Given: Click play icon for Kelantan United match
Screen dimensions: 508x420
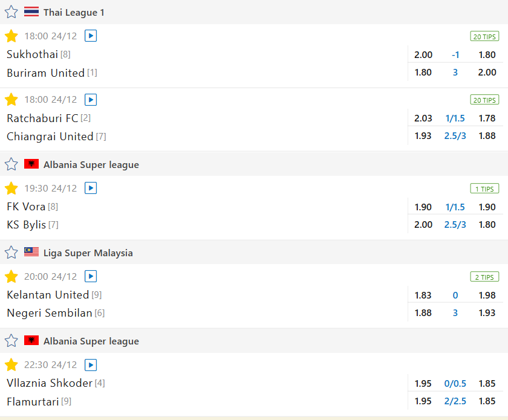Looking at the screenshot, I should 91,276.
